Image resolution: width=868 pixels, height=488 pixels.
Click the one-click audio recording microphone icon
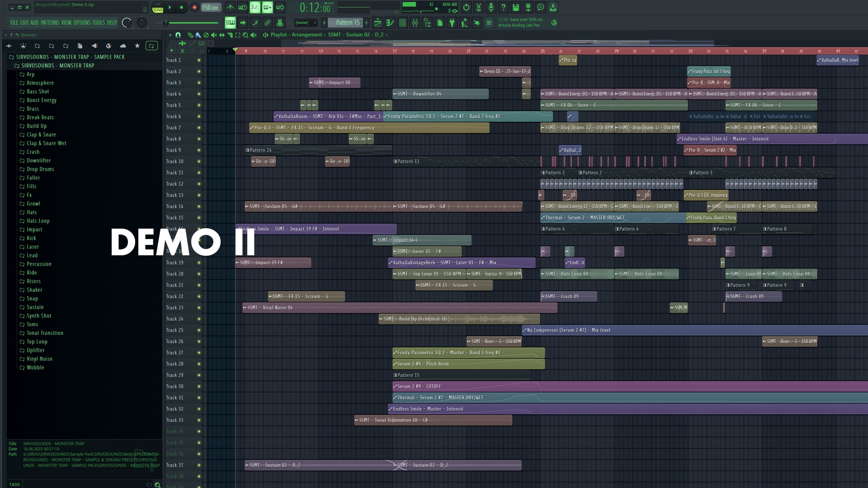pos(491,7)
